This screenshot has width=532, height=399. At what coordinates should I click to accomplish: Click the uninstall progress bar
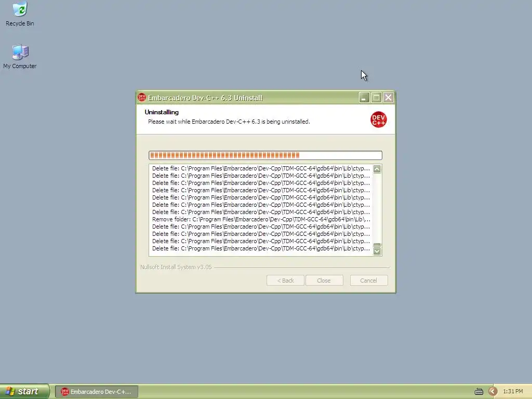tap(265, 155)
